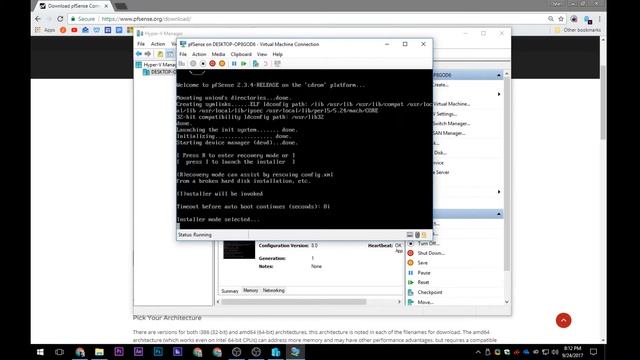Click the red Shut Down toolbar icon
The height and width of the screenshot is (360, 640).
click(212, 64)
